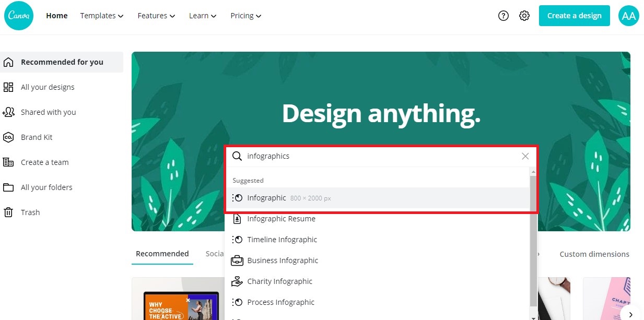Screen dimensions: 644x320
Task: Expand the Templates dropdown
Action: coord(101,16)
